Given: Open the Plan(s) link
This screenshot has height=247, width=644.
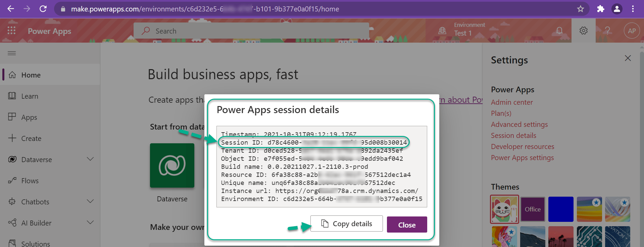Looking at the screenshot, I should point(501,113).
